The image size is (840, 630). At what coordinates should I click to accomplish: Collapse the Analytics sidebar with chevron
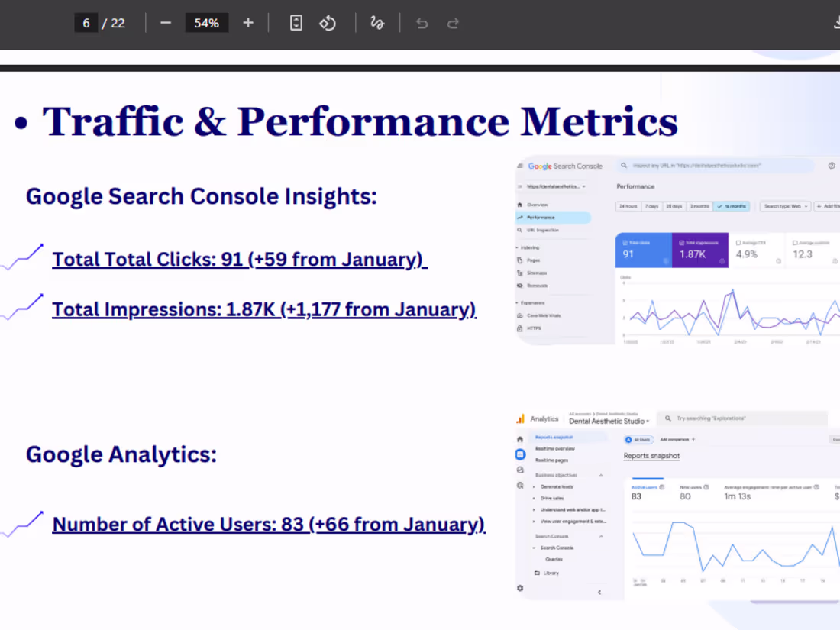(599, 592)
